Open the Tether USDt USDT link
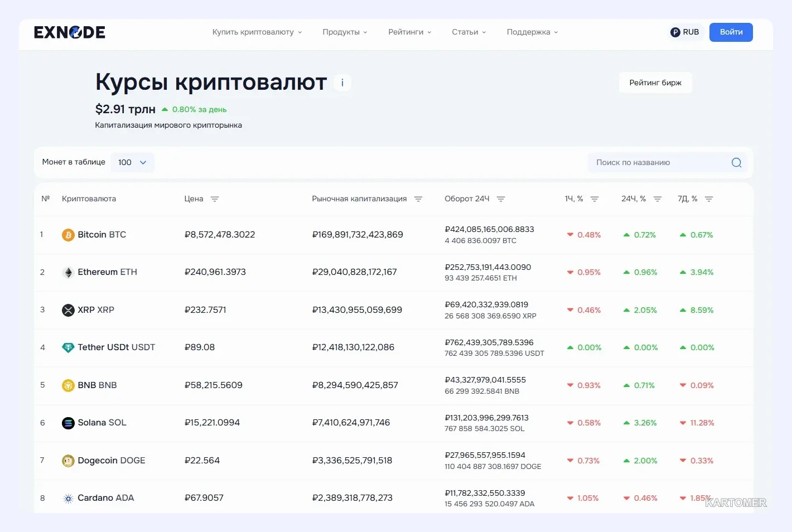 (117, 347)
